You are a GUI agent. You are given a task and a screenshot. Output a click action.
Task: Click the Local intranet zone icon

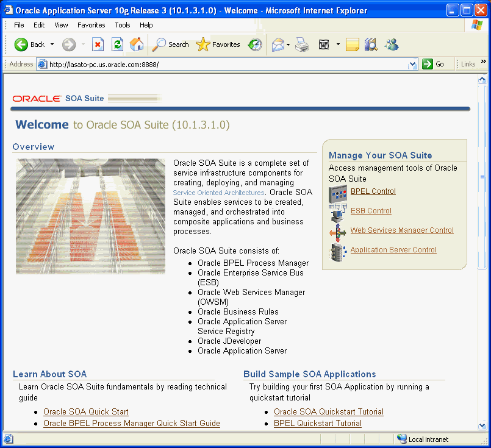402,439
